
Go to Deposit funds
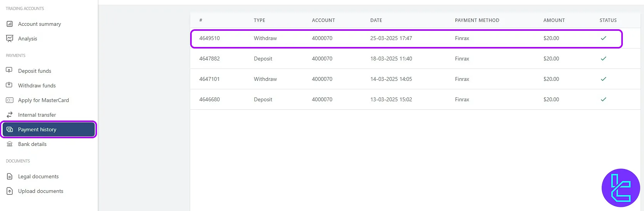coord(35,71)
